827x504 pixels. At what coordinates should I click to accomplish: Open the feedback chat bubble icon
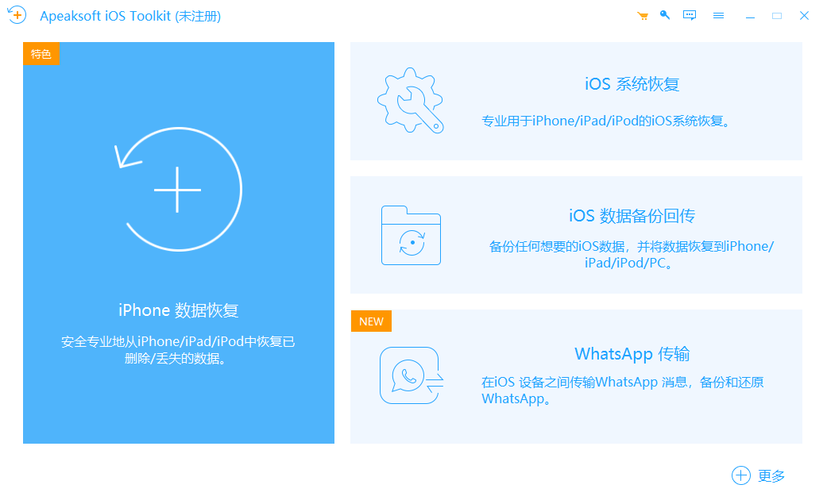[x=690, y=15]
